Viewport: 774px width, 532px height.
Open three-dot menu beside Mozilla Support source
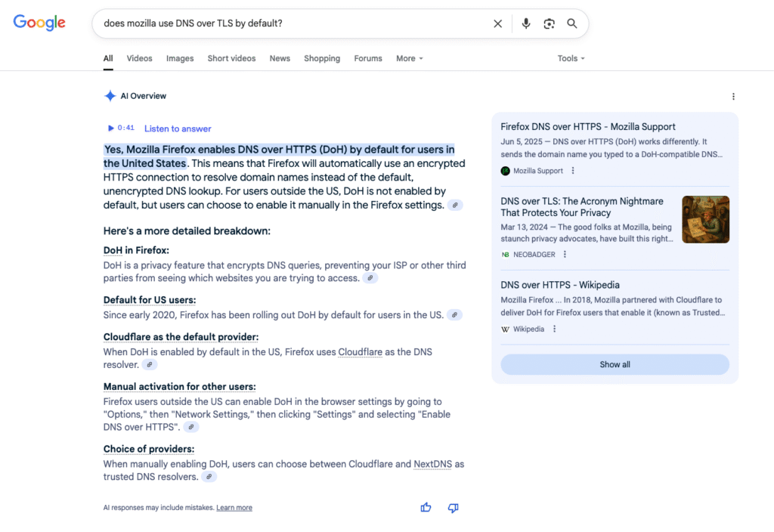pos(573,170)
